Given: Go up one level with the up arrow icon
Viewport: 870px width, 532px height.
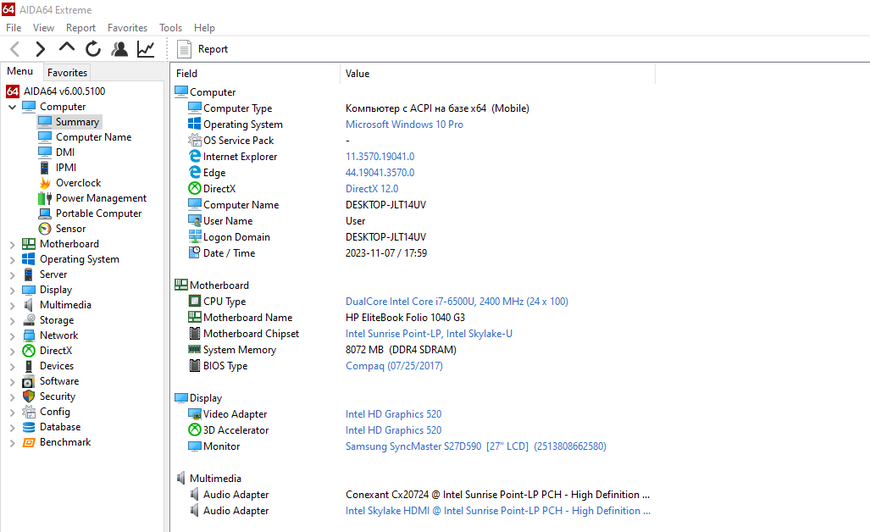Looking at the screenshot, I should [67, 48].
